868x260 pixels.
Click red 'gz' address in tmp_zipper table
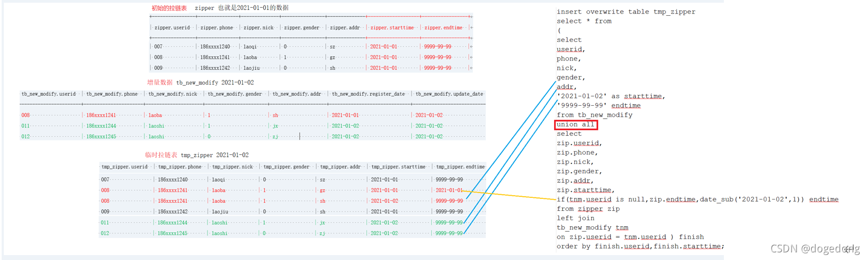click(x=323, y=191)
